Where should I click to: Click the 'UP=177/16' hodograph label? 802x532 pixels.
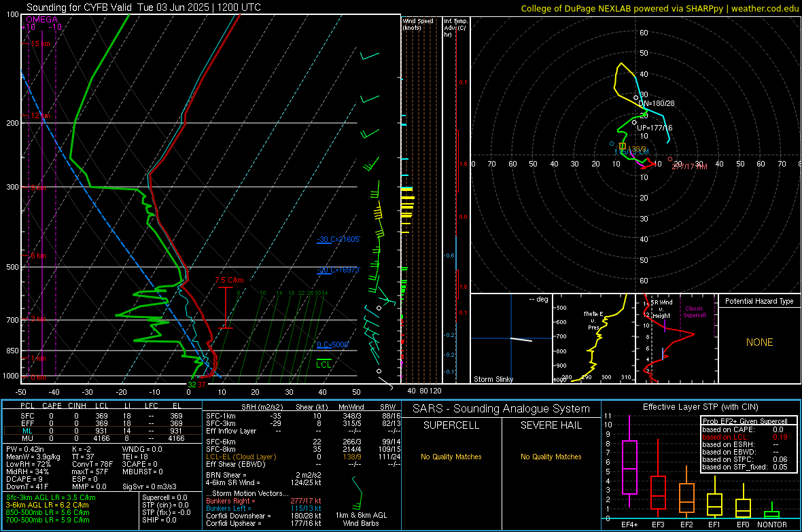(655, 128)
